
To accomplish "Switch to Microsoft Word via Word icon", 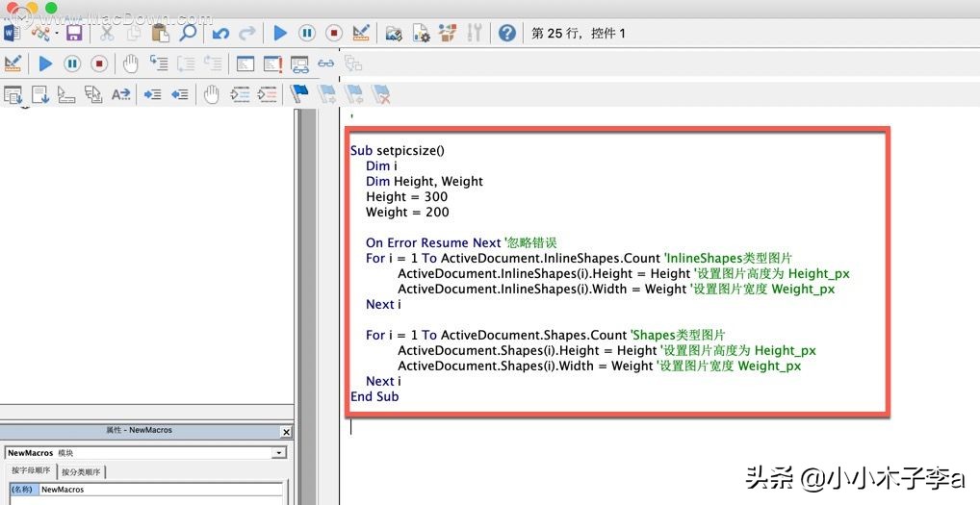I will tap(13, 34).
